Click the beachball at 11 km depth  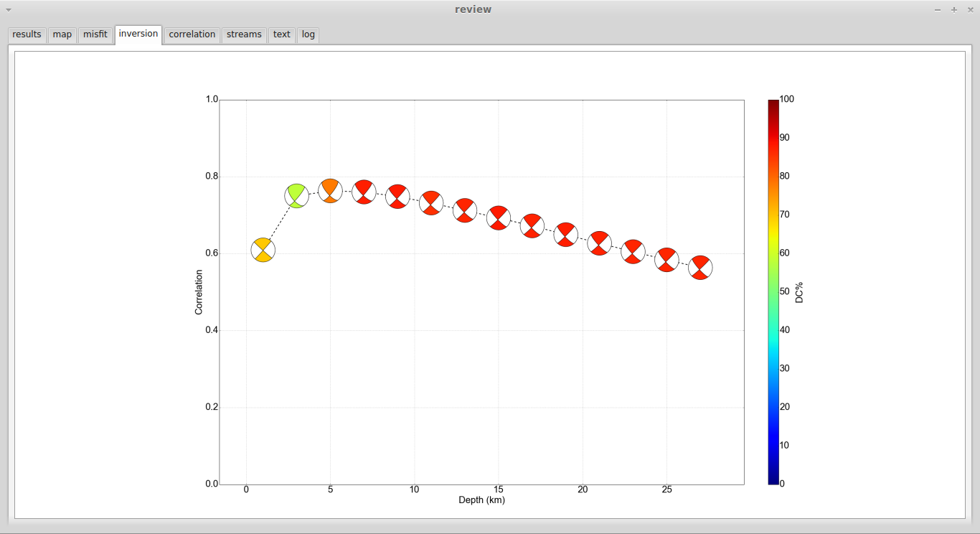point(431,203)
